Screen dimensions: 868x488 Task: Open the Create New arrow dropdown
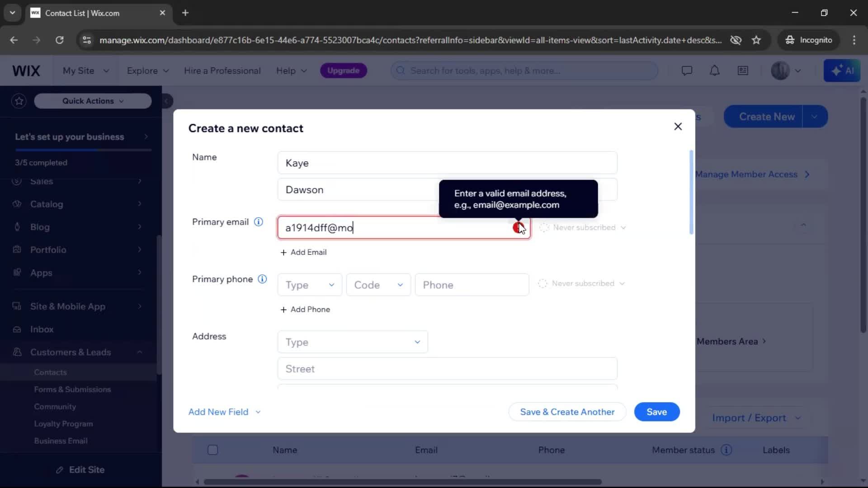coord(815,117)
